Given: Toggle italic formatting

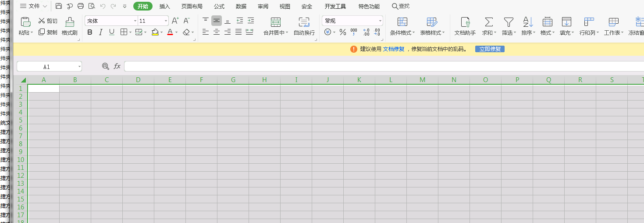Looking at the screenshot, I should tap(100, 32).
